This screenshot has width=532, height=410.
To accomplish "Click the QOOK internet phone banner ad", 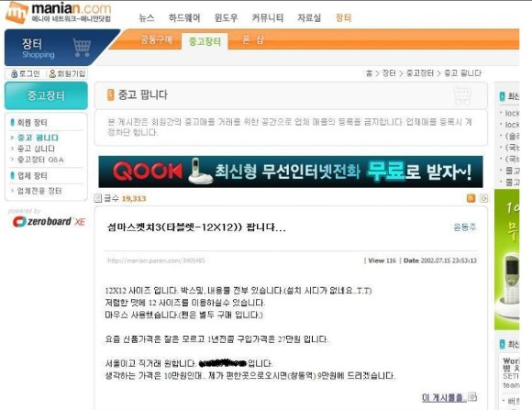I will tap(291, 172).
